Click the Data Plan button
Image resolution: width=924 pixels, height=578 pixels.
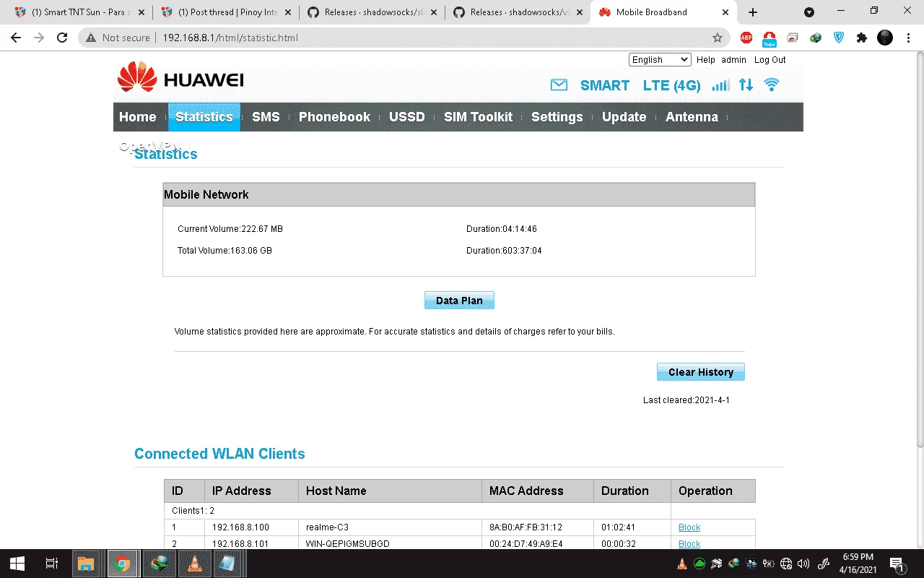(x=459, y=301)
